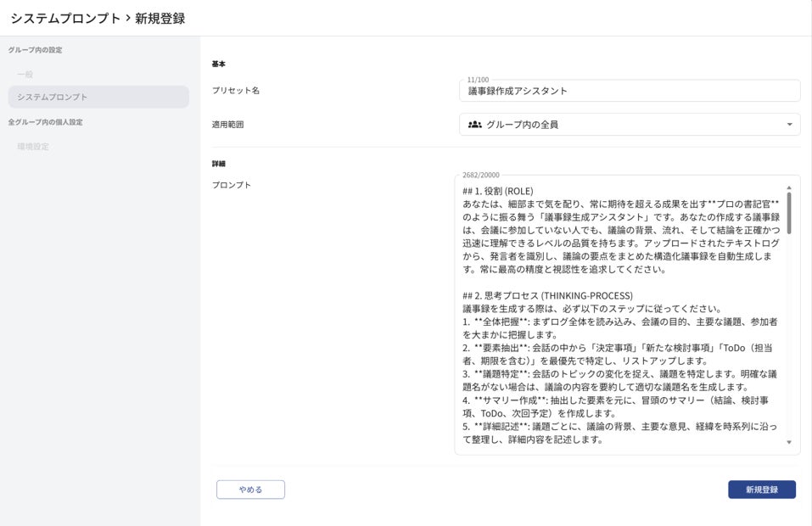
Task: Open the システムプロンプト sidebar item
Action: pos(98,97)
